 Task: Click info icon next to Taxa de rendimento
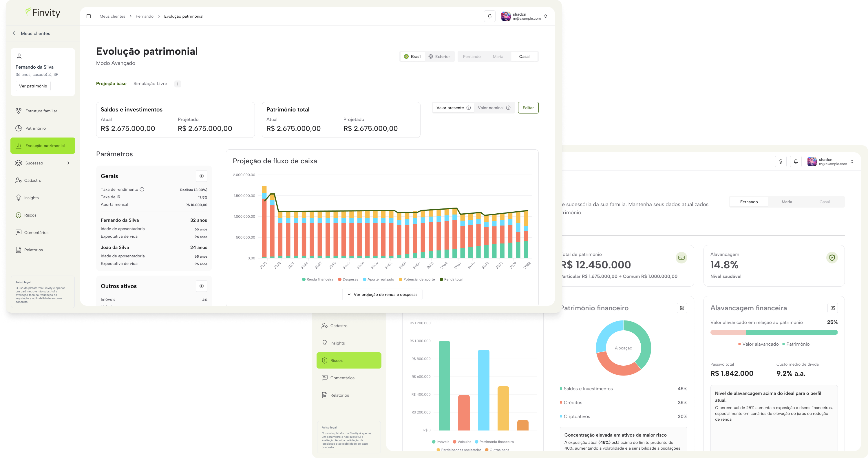point(142,189)
